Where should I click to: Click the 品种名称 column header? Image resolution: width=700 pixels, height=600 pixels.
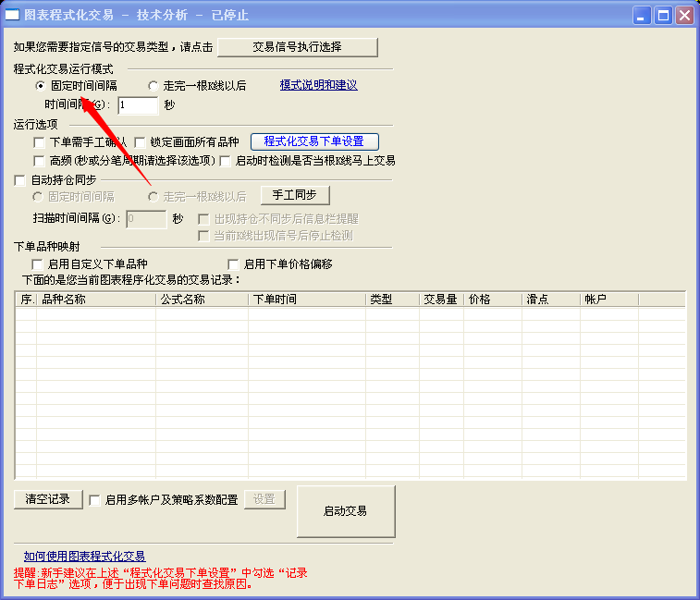(96, 300)
